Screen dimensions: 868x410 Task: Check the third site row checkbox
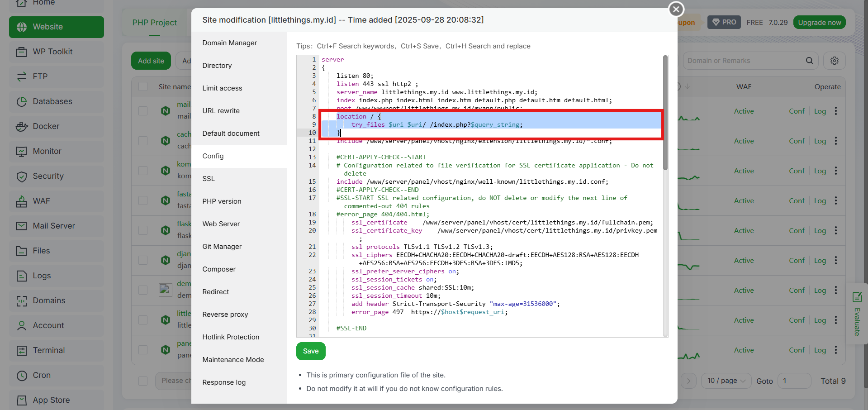point(143,171)
